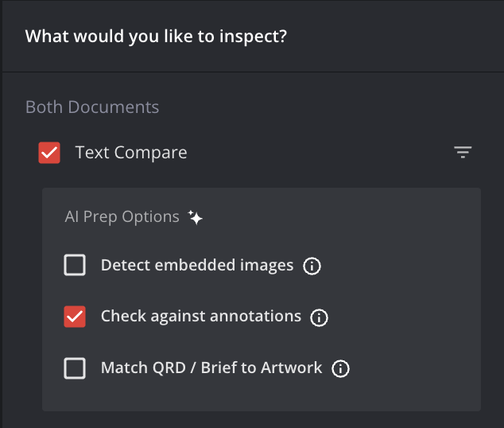The width and height of the screenshot is (504, 428).
Task: Disable the Check against annotations checkbox
Action: click(x=75, y=317)
